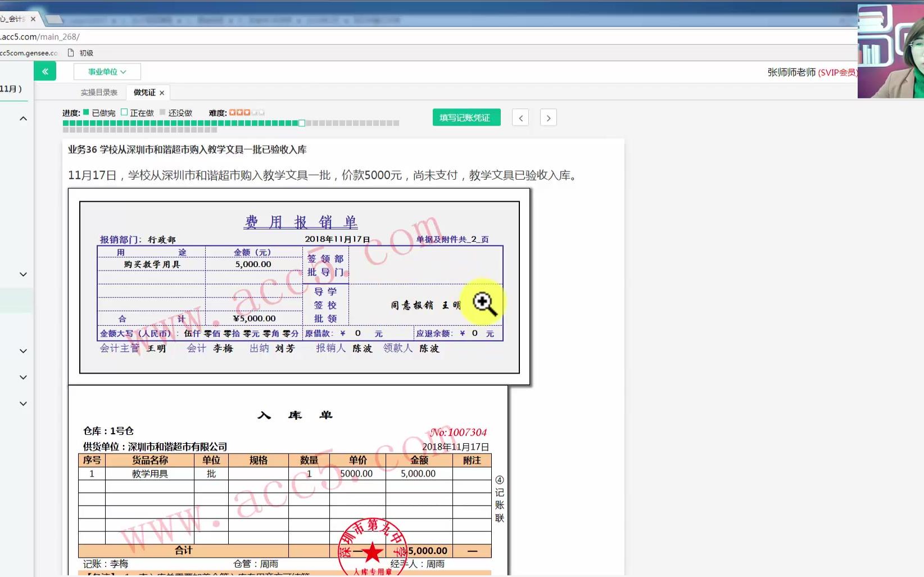Collapse the top sidebar section with the up chevron
Viewport: 924px width, 577px height.
23,118
